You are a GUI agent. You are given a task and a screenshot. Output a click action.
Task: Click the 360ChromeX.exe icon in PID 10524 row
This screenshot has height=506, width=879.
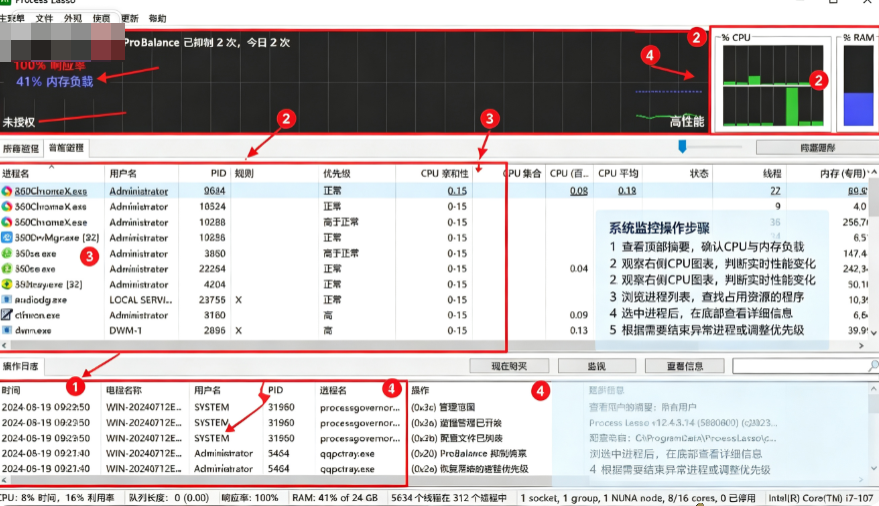pos(7,207)
